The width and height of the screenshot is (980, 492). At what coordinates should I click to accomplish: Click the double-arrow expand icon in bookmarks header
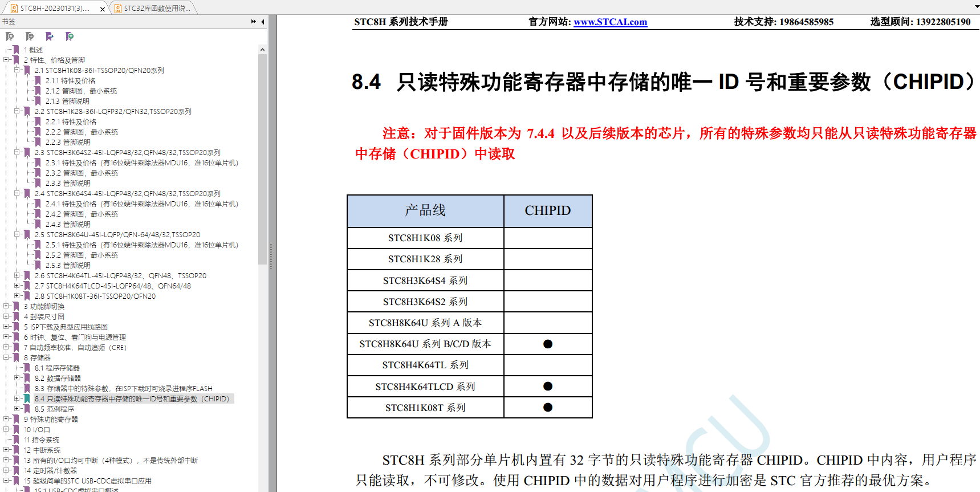coord(253,22)
